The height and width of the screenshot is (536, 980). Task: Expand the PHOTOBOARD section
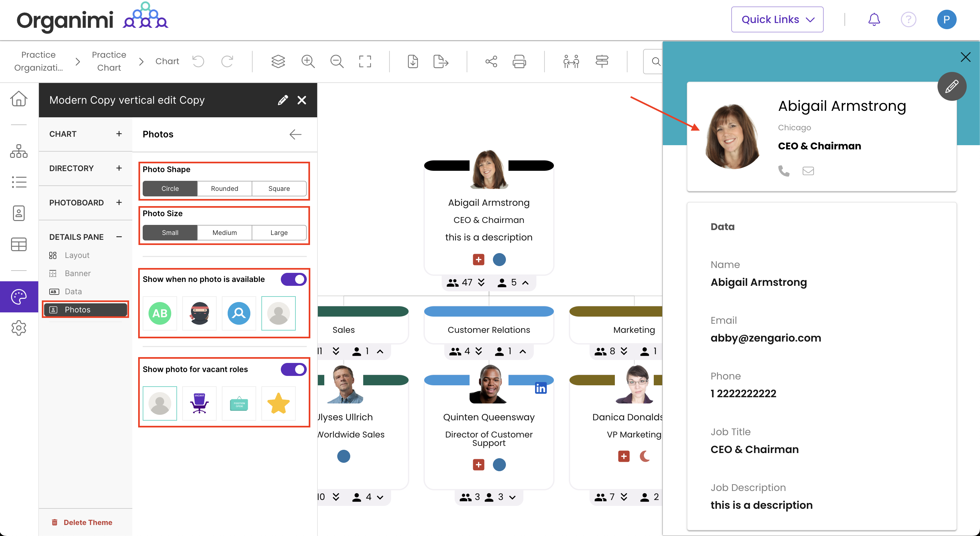click(x=119, y=203)
